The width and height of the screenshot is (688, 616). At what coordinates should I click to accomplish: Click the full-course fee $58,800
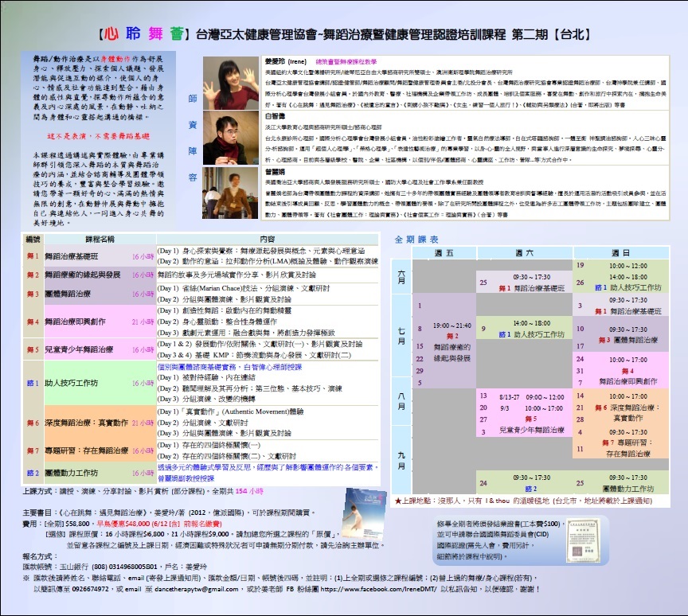click(x=76, y=524)
